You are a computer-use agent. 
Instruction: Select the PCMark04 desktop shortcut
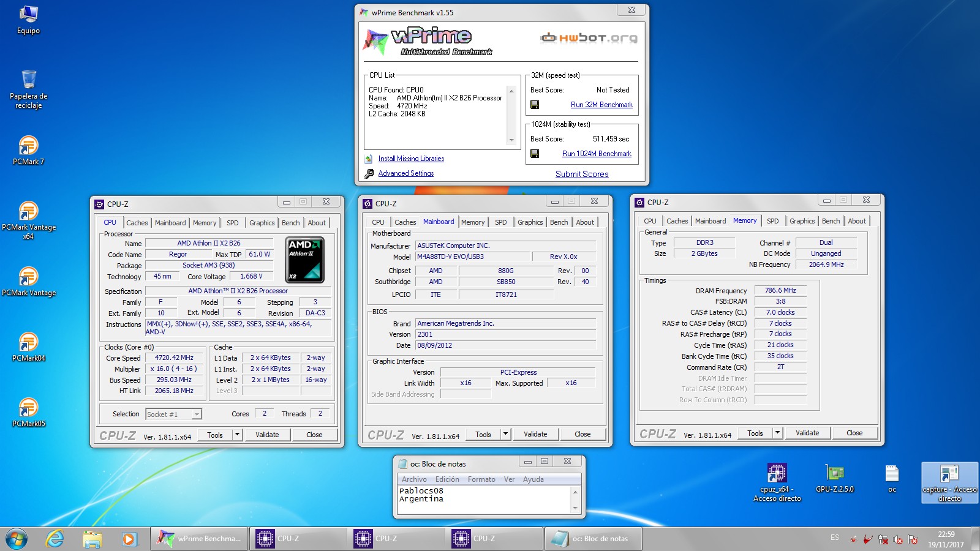pos(28,347)
